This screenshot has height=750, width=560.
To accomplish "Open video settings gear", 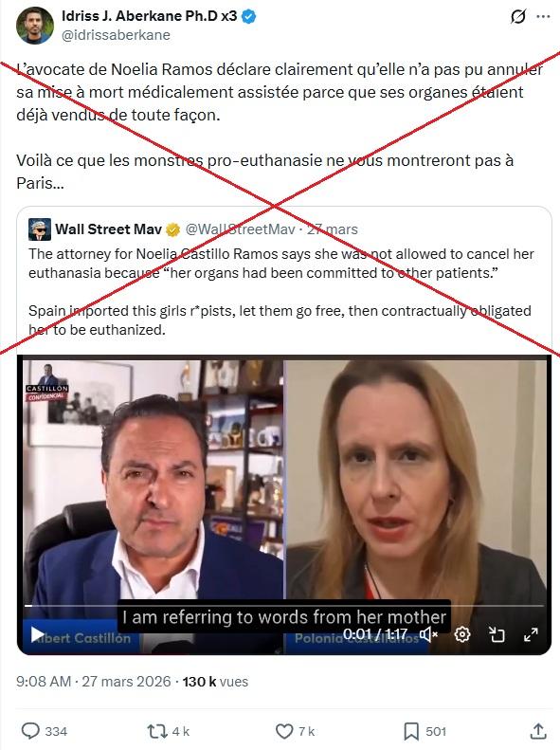I will (x=462, y=634).
